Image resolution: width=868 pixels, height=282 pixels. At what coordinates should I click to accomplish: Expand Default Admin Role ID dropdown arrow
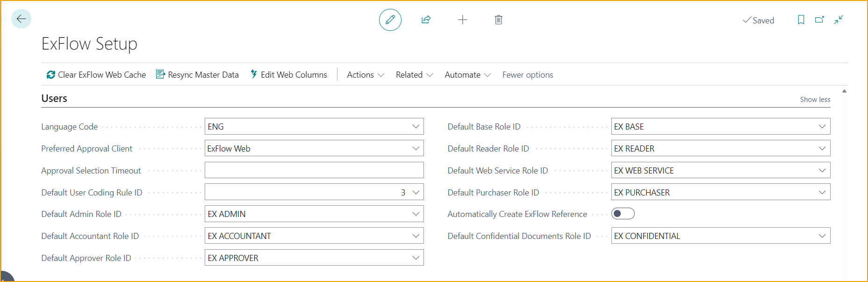(416, 214)
